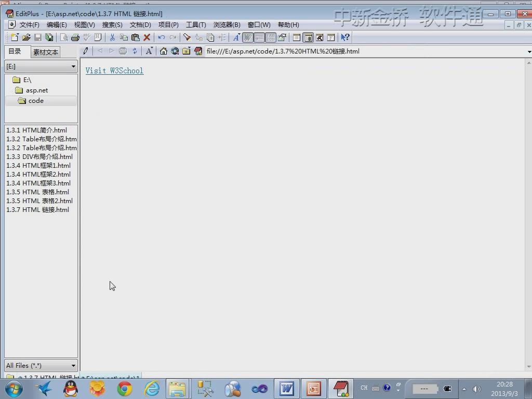This screenshot has height=399, width=532.
Task: Click the Redo arrow icon
Action: pyautogui.click(x=172, y=37)
